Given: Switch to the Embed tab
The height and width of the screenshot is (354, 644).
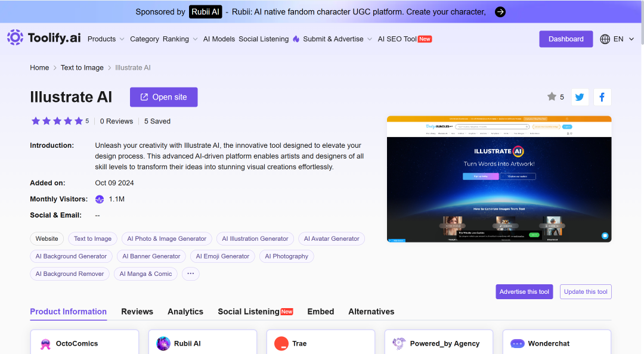Looking at the screenshot, I should point(321,312).
